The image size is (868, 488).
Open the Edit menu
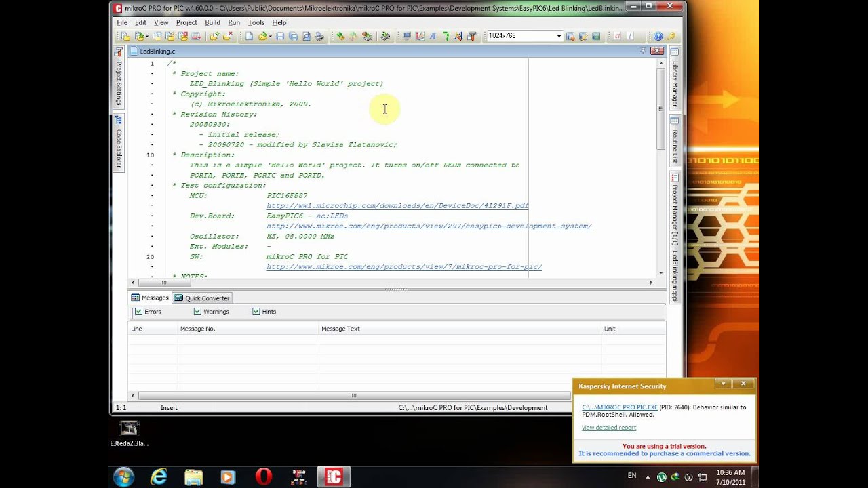[140, 22]
